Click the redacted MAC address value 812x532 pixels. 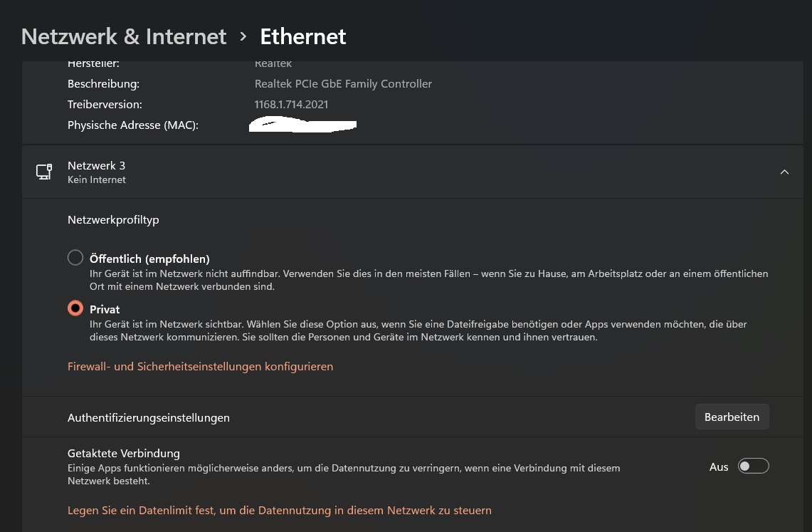point(302,126)
